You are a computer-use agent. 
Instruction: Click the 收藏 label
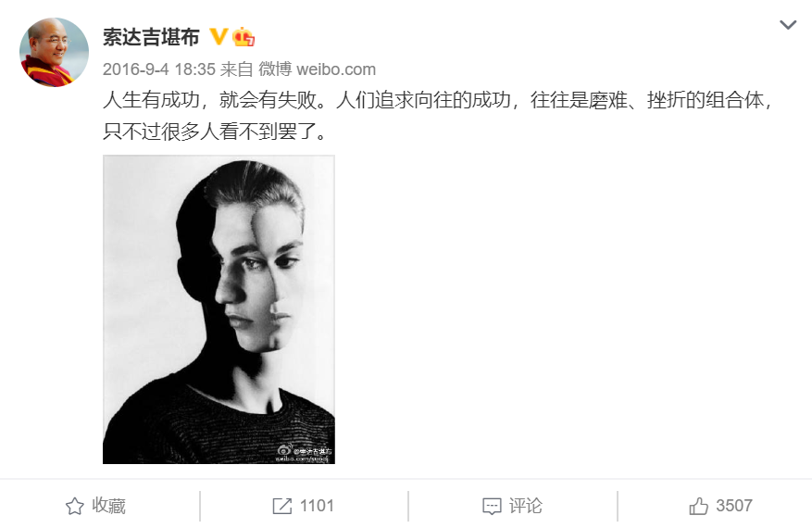coord(108,506)
